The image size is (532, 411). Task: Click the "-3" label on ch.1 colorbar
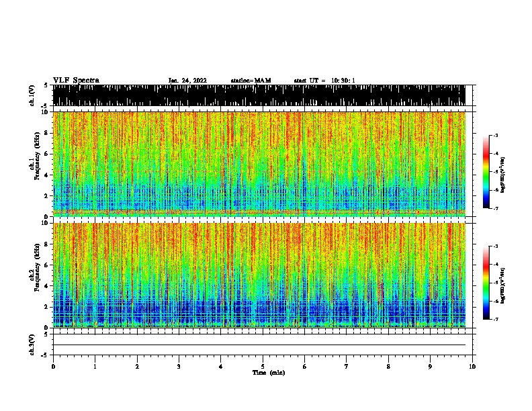[x=495, y=135]
